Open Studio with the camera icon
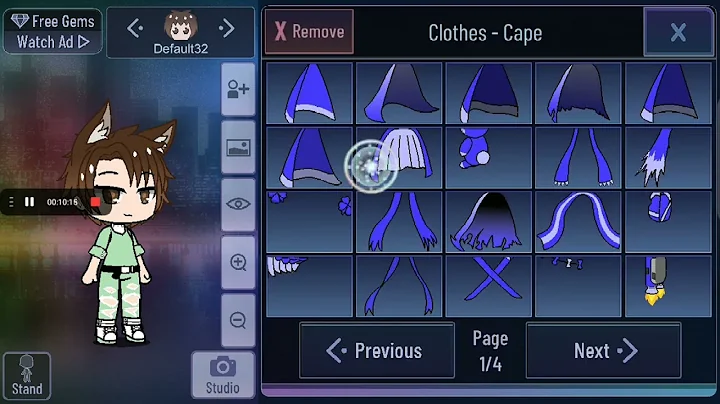720x404 pixels. pos(223,375)
